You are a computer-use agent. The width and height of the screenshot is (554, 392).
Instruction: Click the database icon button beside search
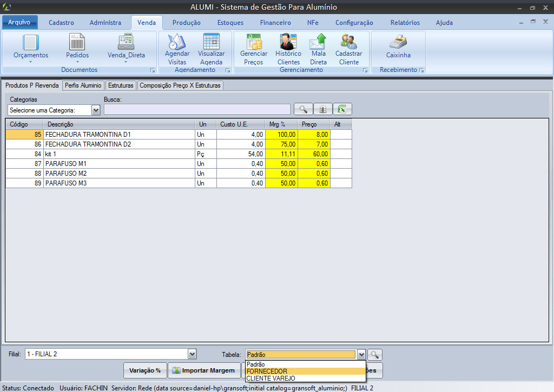[322, 109]
